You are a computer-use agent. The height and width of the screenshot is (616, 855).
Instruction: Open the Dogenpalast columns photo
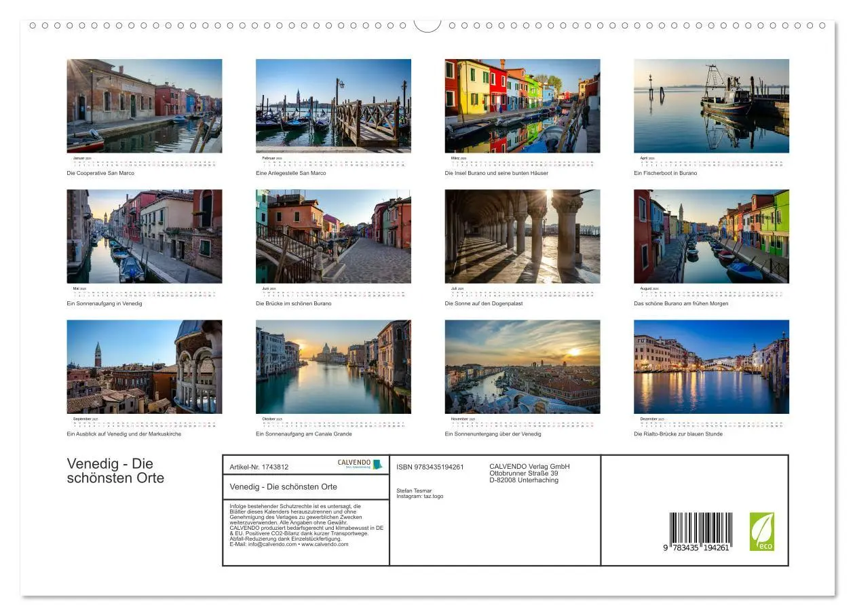(x=522, y=236)
